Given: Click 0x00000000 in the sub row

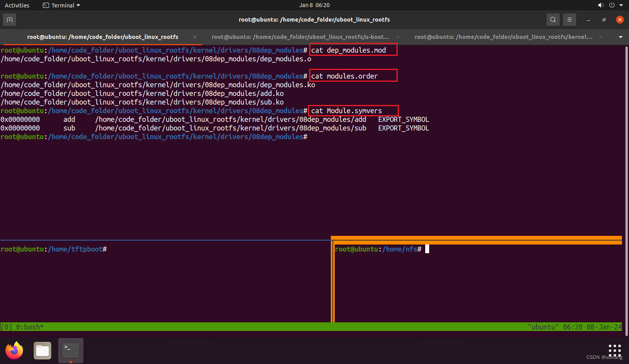Looking at the screenshot, I should coord(20,128).
